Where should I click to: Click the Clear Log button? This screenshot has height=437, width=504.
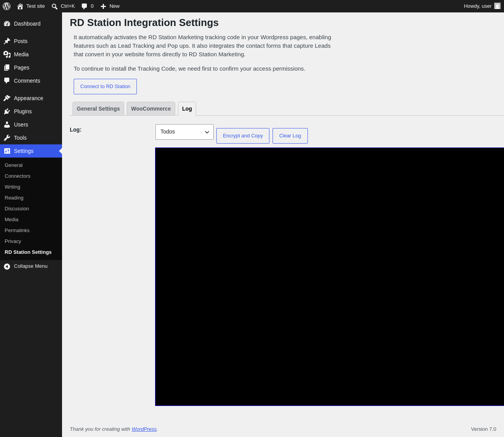tap(290, 136)
